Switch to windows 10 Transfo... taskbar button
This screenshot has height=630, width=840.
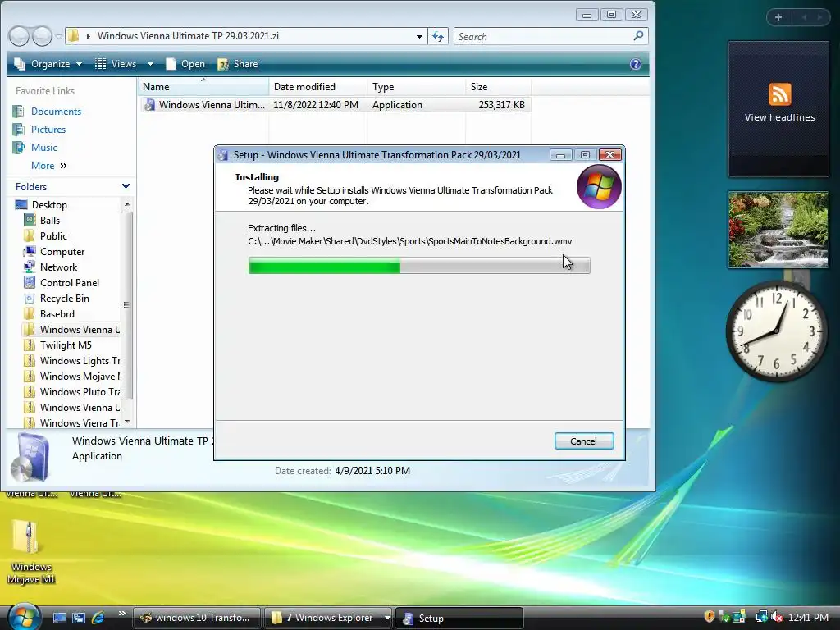[196, 618]
